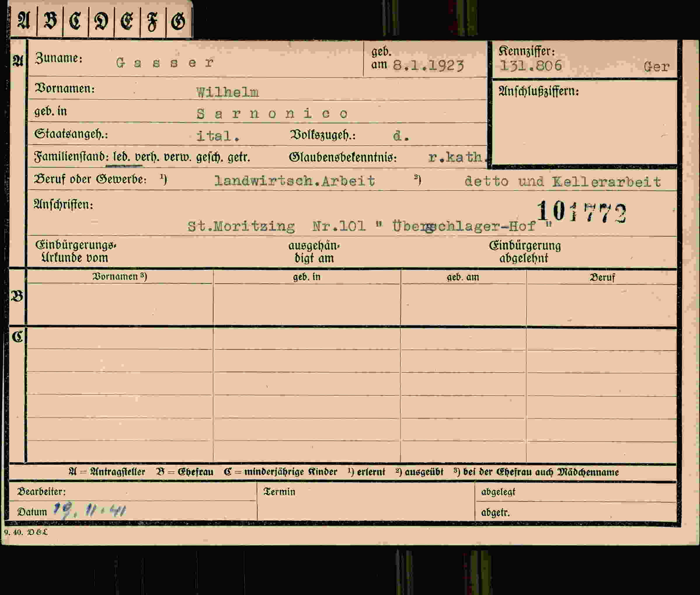
Task: Click the section B Beruf empty cell
Action: tap(602, 305)
